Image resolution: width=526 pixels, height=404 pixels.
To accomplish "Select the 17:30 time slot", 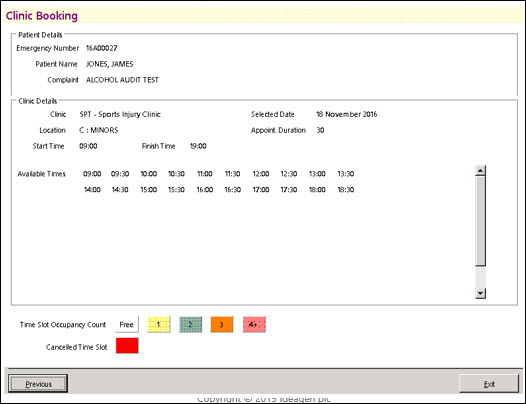I will (x=289, y=190).
